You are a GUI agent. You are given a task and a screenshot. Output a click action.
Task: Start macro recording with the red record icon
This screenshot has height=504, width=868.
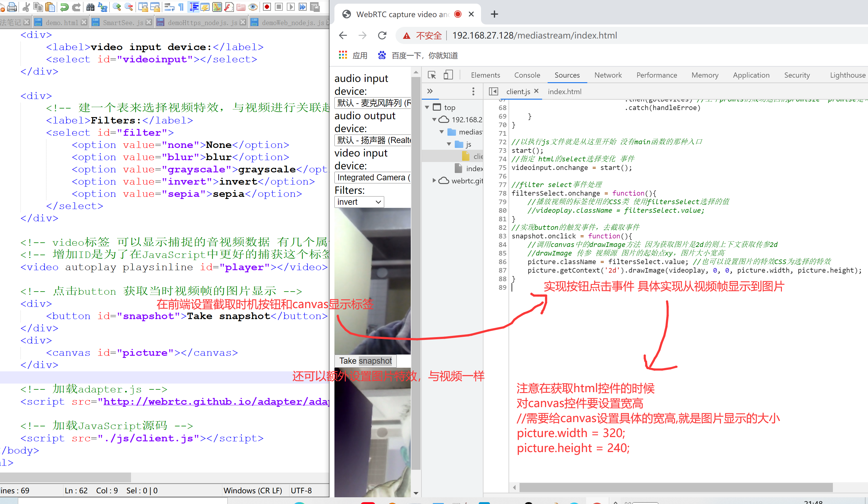click(267, 6)
